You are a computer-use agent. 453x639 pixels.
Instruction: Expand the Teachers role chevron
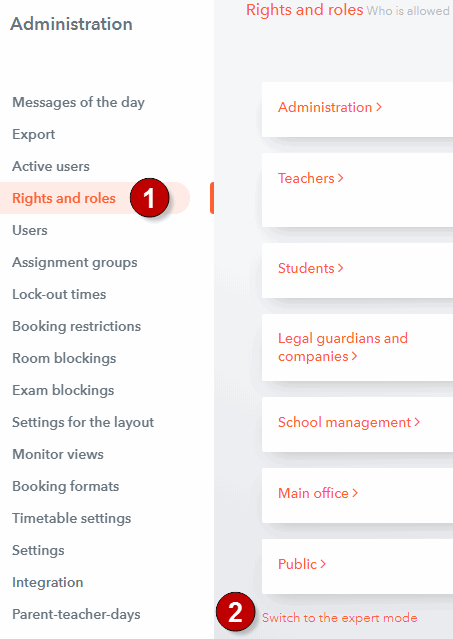(341, 178)
